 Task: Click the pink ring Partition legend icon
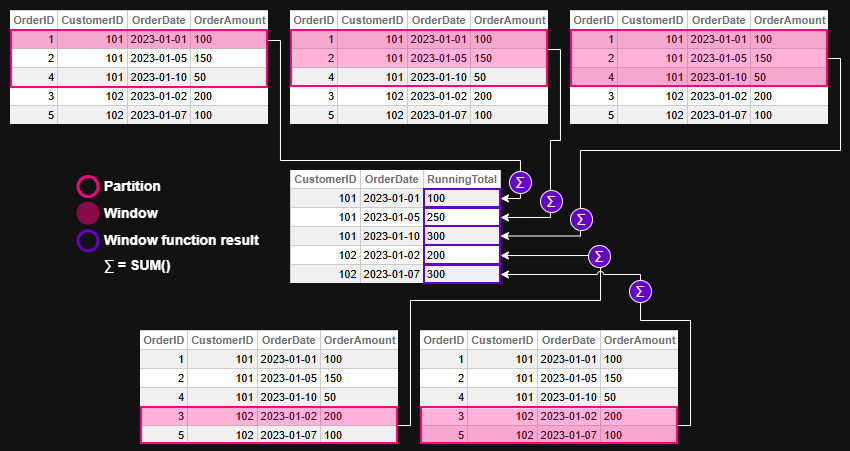[88, 186]
